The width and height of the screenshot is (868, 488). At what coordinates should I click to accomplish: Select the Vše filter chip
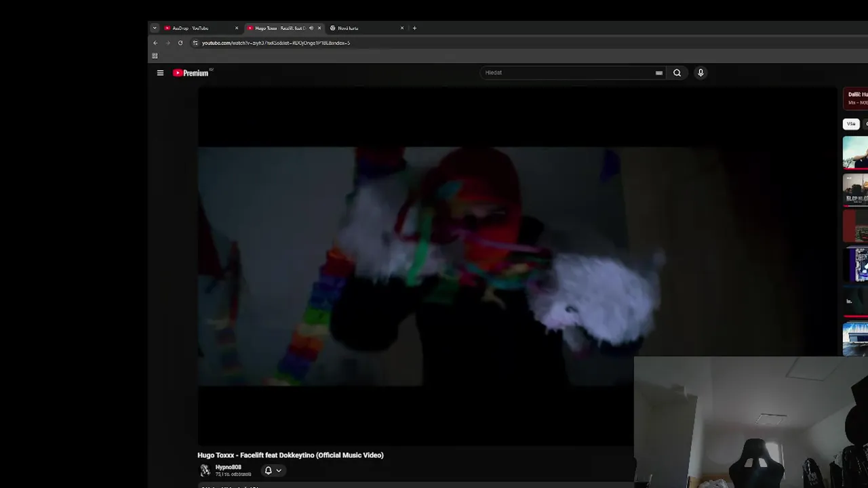point(851,124)
